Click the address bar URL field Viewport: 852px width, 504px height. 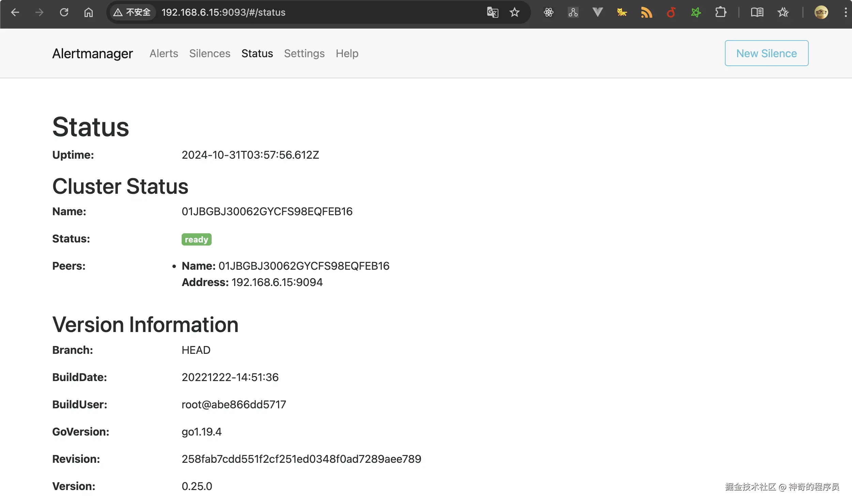coord(307,13)
